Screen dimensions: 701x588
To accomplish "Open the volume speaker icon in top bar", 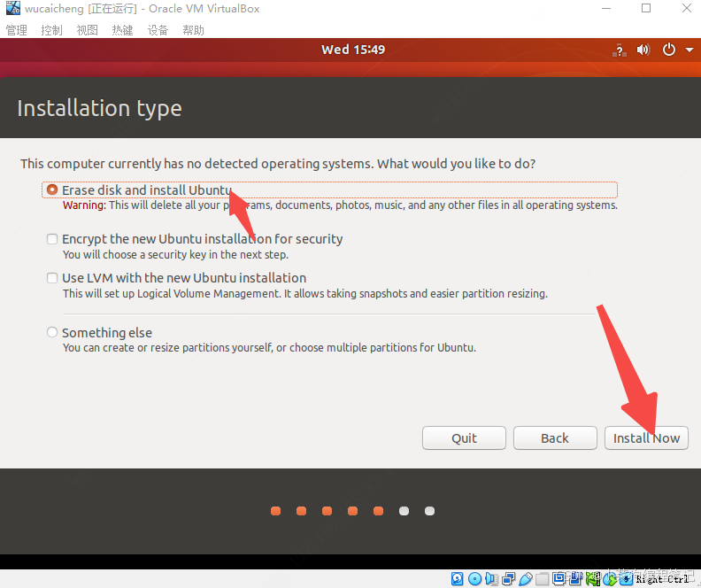I will tap(643, 50).
